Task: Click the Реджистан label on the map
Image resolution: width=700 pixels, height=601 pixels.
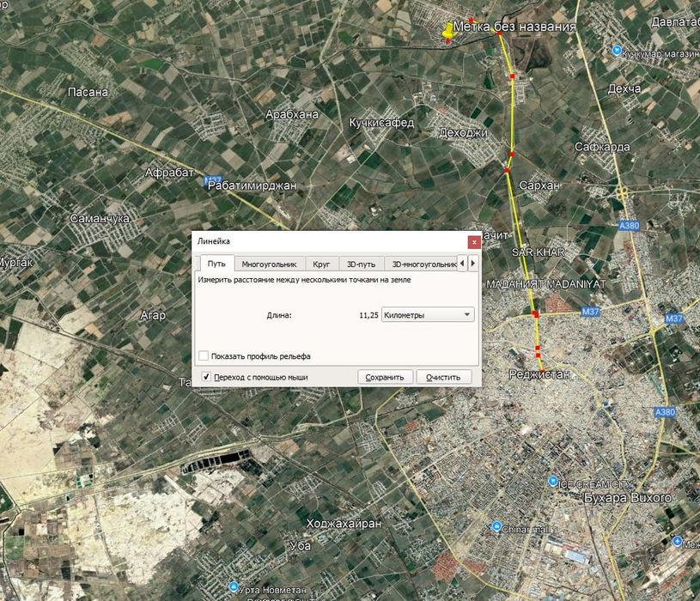Action: pos(539,374)
